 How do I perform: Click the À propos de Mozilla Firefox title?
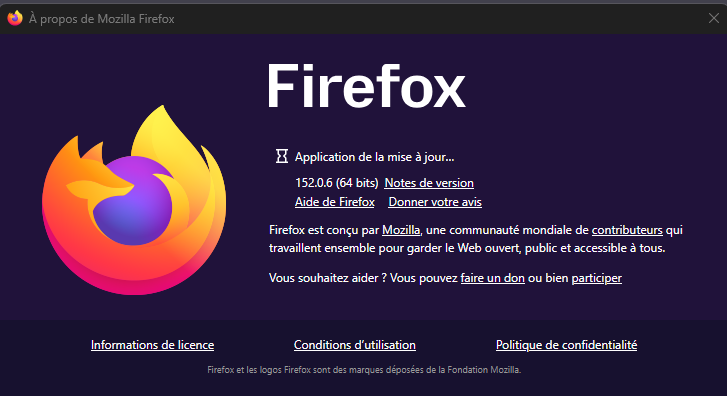pos(102,19)
